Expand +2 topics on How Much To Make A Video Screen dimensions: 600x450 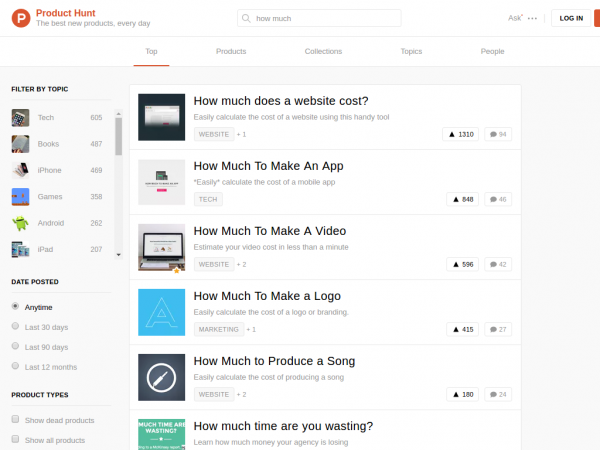(242, 265)
